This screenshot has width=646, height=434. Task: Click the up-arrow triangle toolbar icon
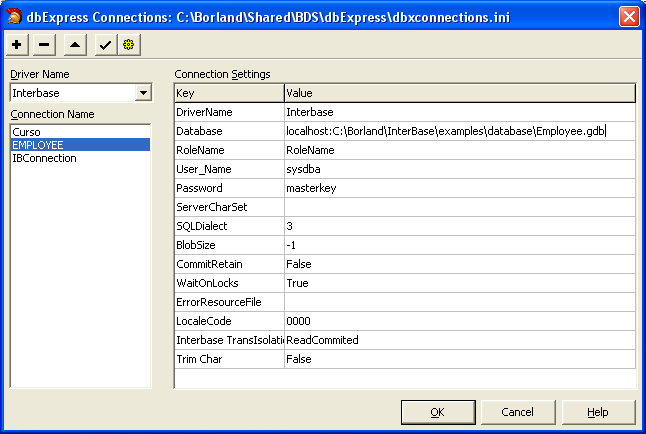coord(76,46)
